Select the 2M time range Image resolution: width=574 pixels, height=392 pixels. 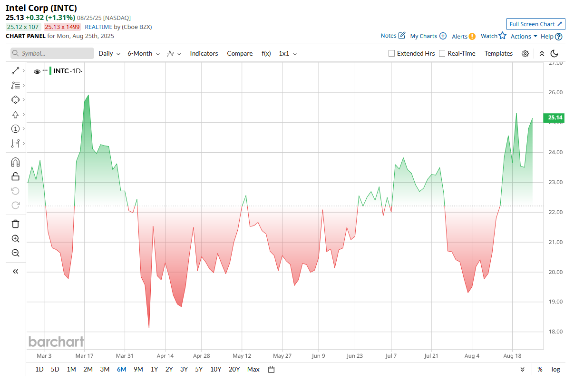tap(88, 369)
